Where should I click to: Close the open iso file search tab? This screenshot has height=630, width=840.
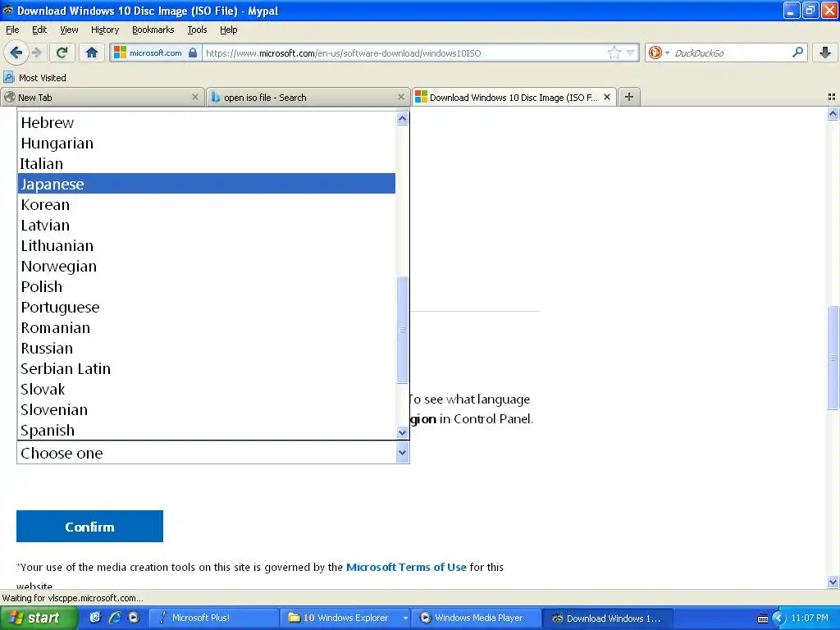[x=400, y=97]
